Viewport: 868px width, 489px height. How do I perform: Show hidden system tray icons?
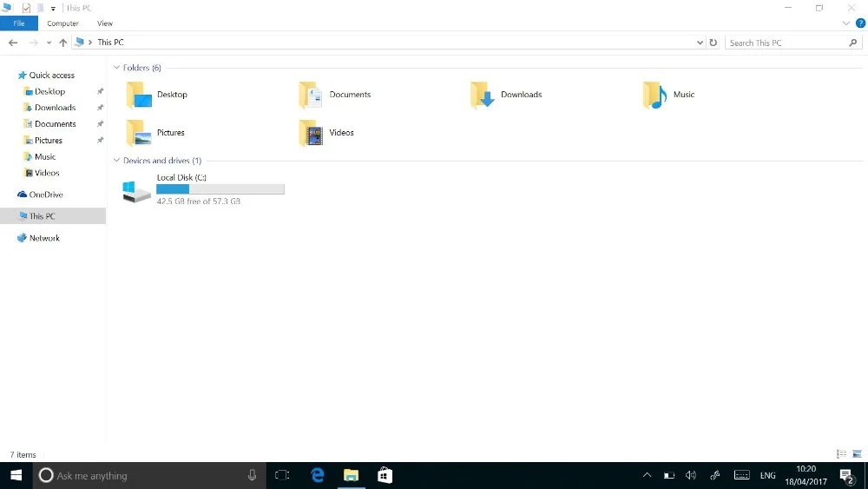tap(647, 475)
